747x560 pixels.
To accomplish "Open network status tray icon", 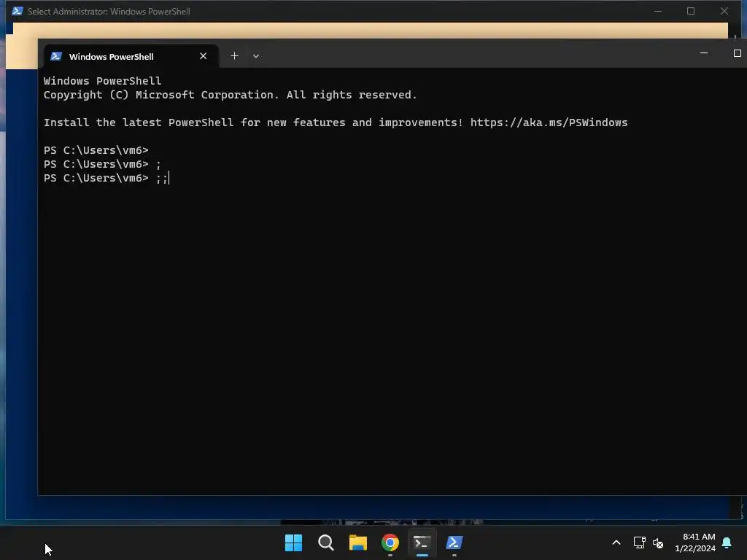I will pos(639,542).
